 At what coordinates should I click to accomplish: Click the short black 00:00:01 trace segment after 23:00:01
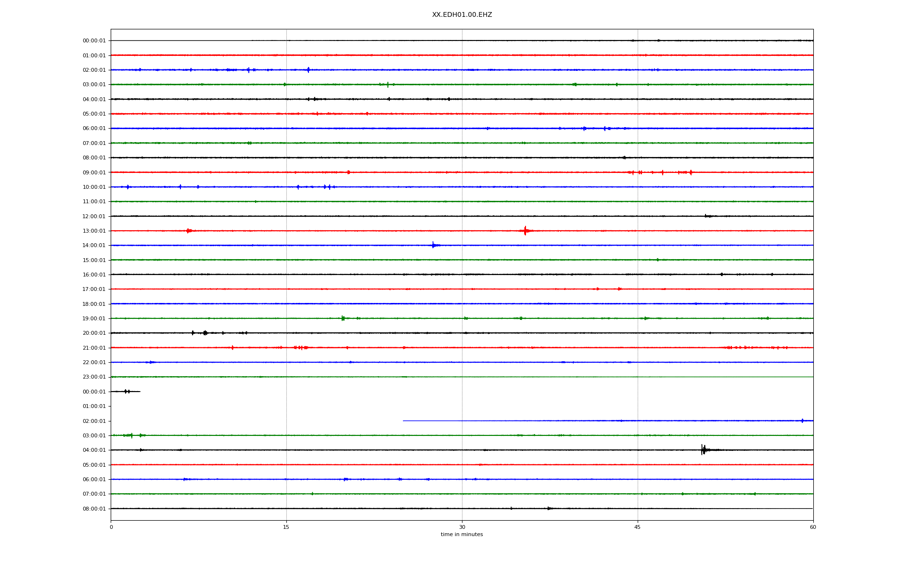(x=126, y=392)
